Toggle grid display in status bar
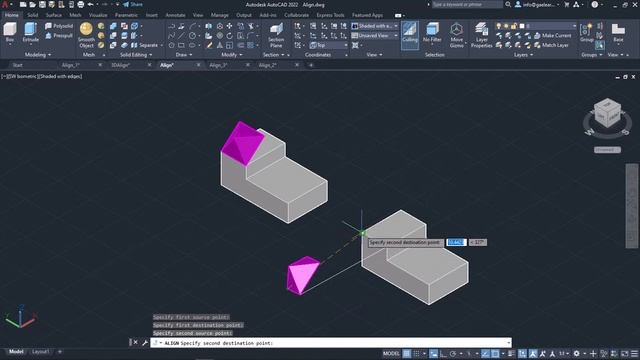 point(407,353)
